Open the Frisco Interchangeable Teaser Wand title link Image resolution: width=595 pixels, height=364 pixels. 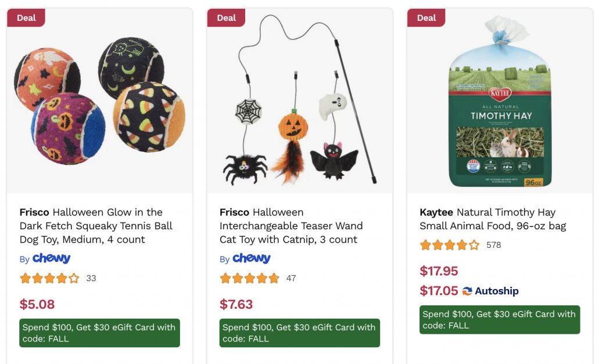(x=291, y=226)
